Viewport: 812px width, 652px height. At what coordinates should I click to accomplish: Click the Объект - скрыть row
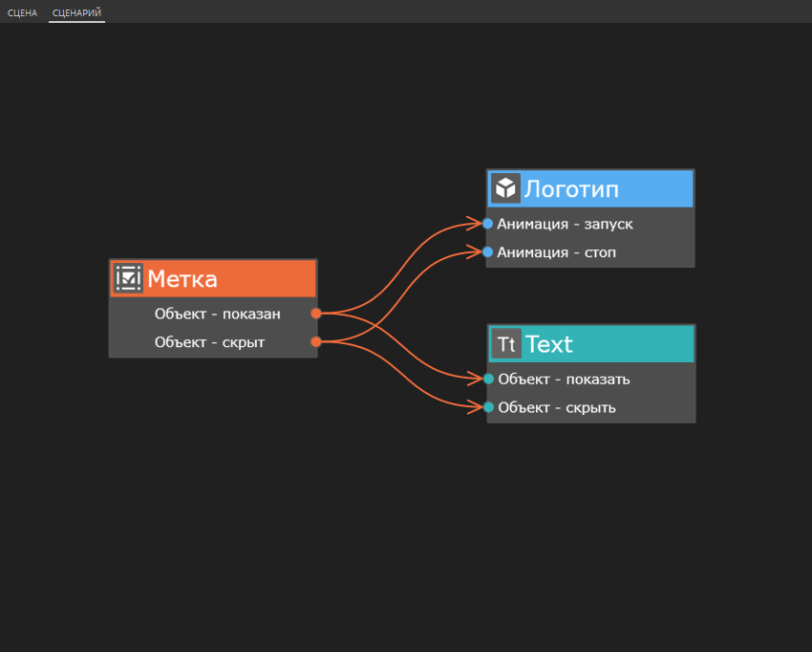(x=557, y=408)
